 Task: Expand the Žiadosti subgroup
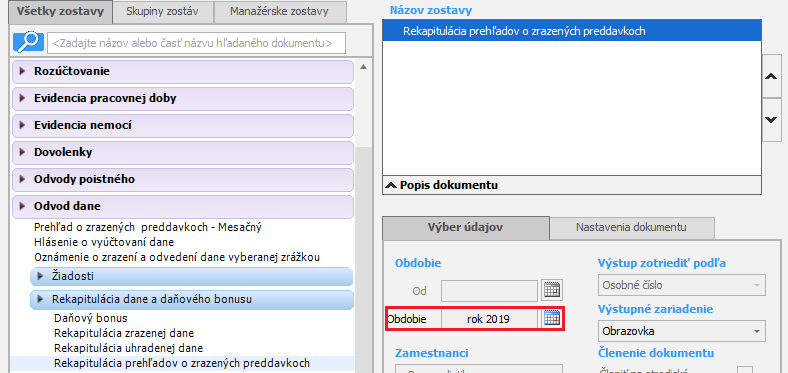pos(191,276)
